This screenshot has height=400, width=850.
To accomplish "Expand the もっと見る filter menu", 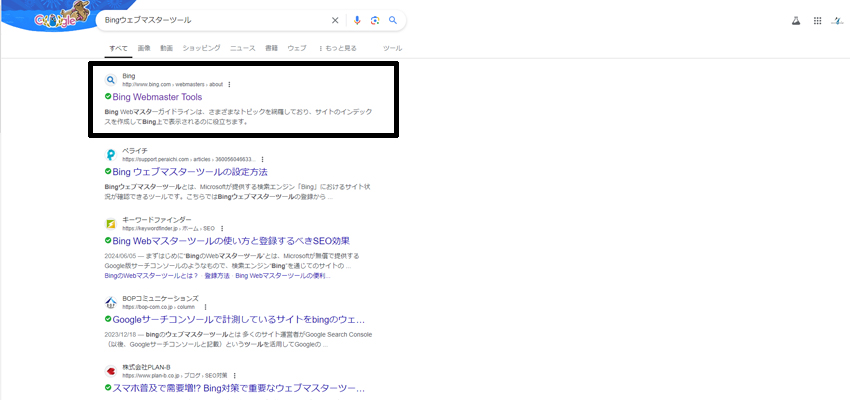I will click(x=337, y=48).
